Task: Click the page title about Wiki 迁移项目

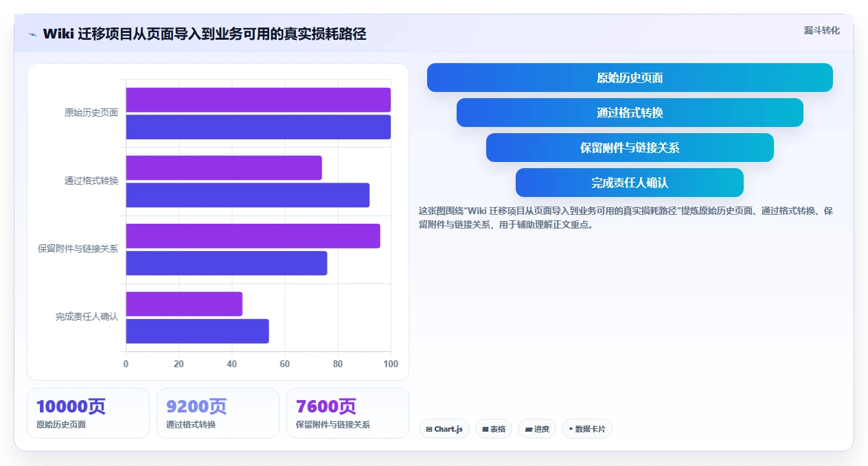Action: [205, 34]
